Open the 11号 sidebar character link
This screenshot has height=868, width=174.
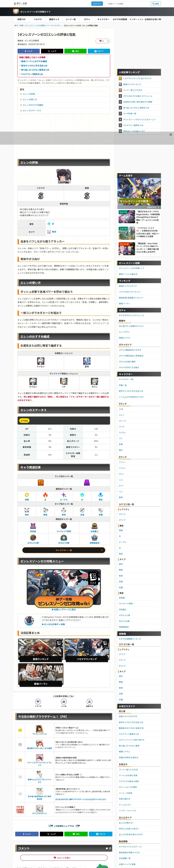tap(121, 409)
